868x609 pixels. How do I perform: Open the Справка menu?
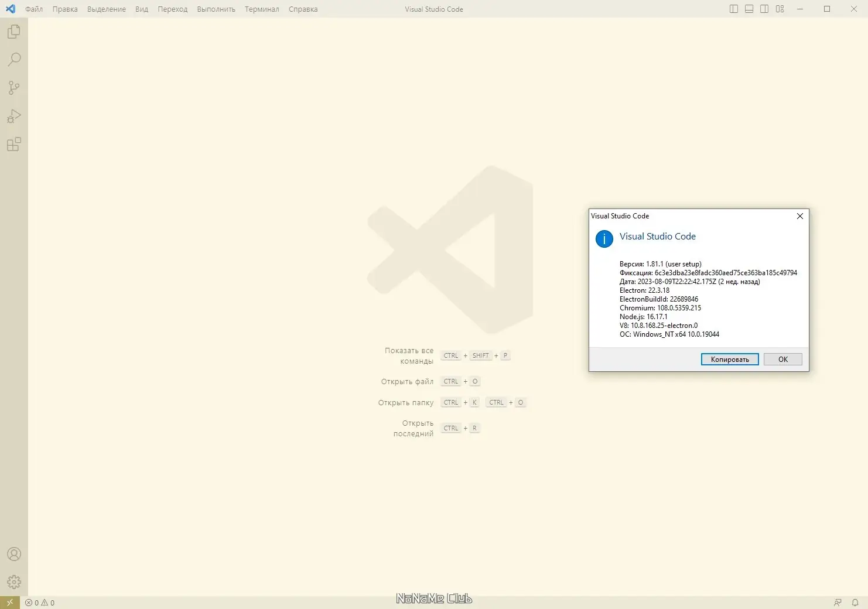[x=302, y=9]
